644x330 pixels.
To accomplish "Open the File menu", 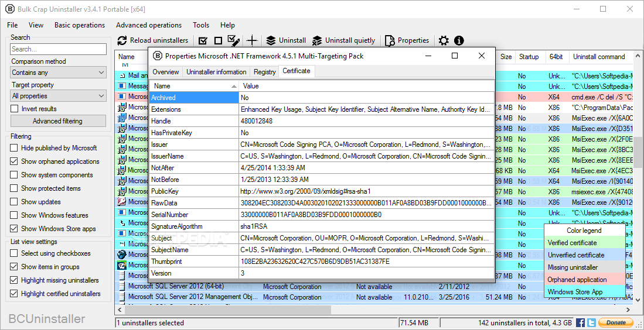I will click(x=12, y=25).
